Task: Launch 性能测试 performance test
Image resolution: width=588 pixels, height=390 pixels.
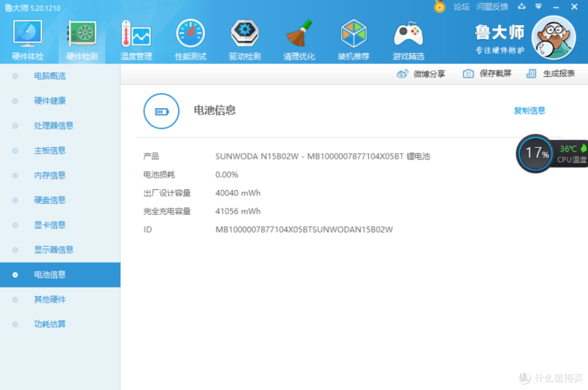Action: click(x=191, y=40)
